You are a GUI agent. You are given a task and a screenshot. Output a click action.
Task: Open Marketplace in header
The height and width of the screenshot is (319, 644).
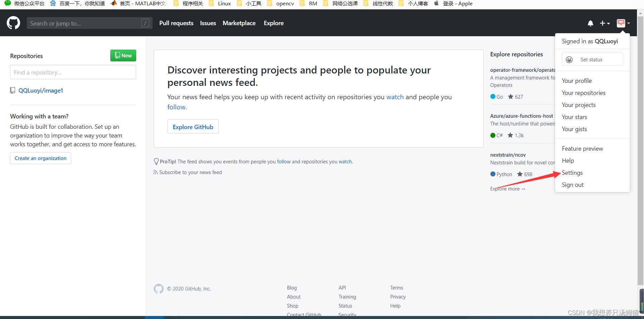point(239,23)
